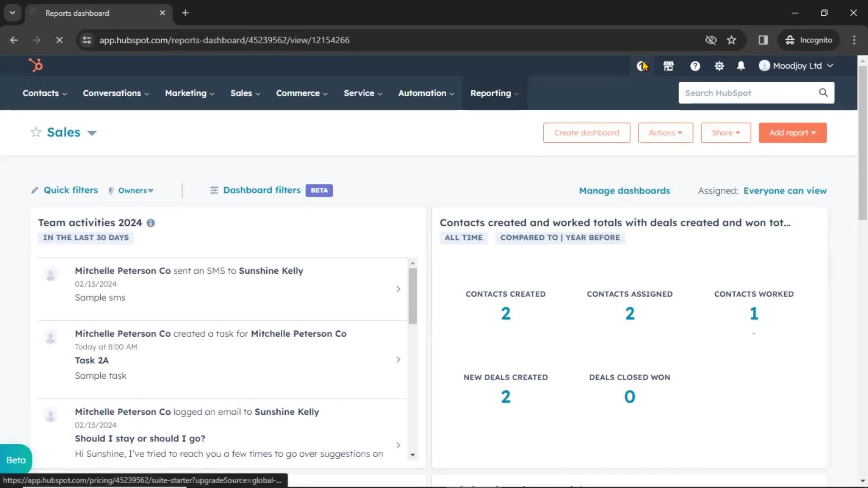
Task: Bookmark this page with the star
Action: pos(731,40)
